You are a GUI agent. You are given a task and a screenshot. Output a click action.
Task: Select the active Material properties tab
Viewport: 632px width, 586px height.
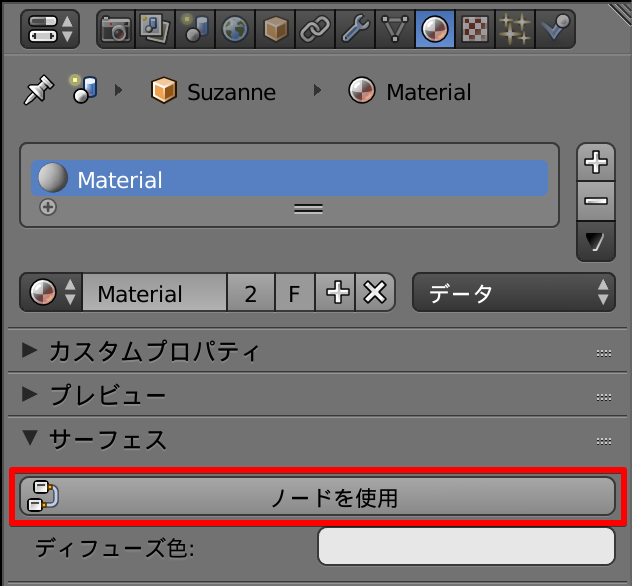tap(435, 29)
